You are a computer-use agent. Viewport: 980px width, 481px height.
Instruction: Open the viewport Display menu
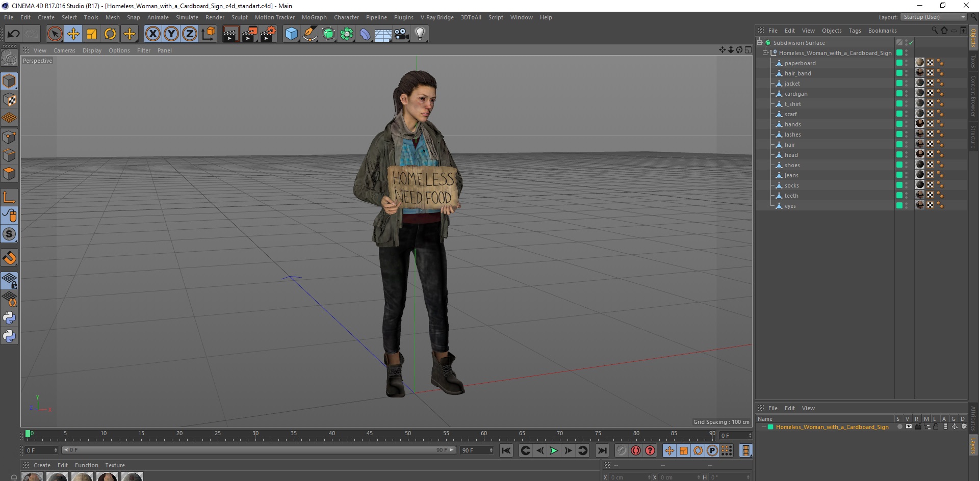point(92,50)
